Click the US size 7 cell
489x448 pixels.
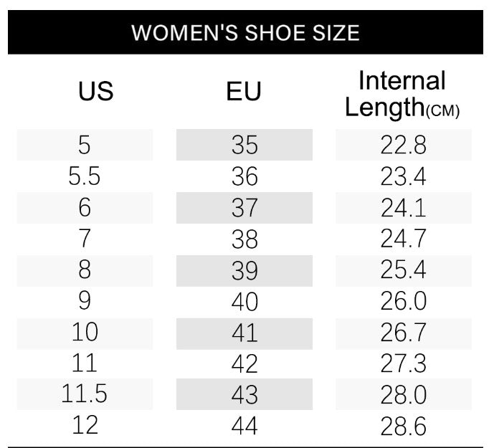pos(85,239)
